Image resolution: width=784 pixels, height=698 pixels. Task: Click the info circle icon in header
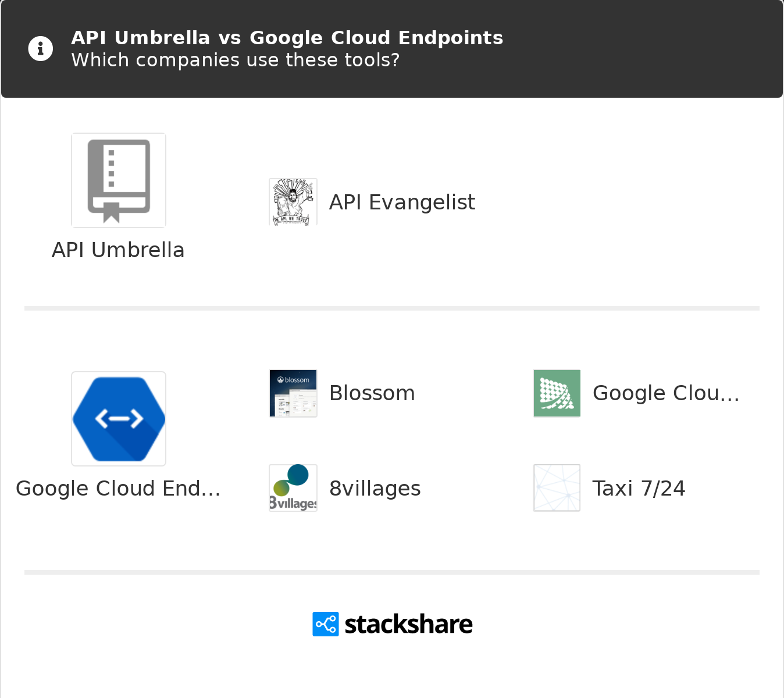tap(41, 49)
